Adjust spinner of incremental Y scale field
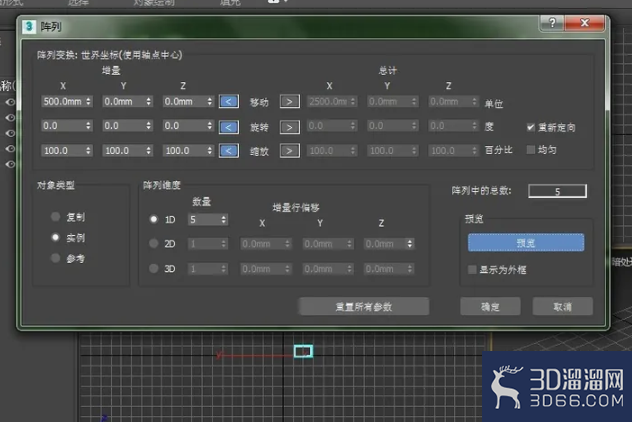The image size is (632, 422). 148,151
